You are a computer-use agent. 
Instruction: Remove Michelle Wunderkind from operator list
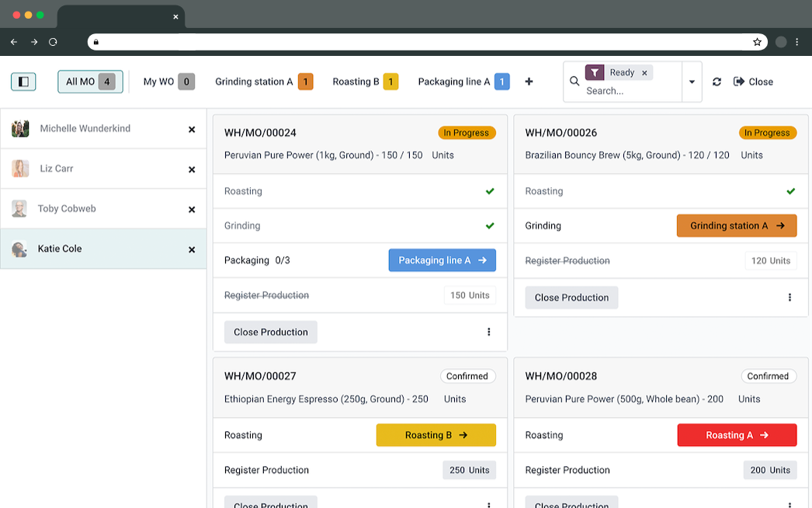(x=192, y=130)
